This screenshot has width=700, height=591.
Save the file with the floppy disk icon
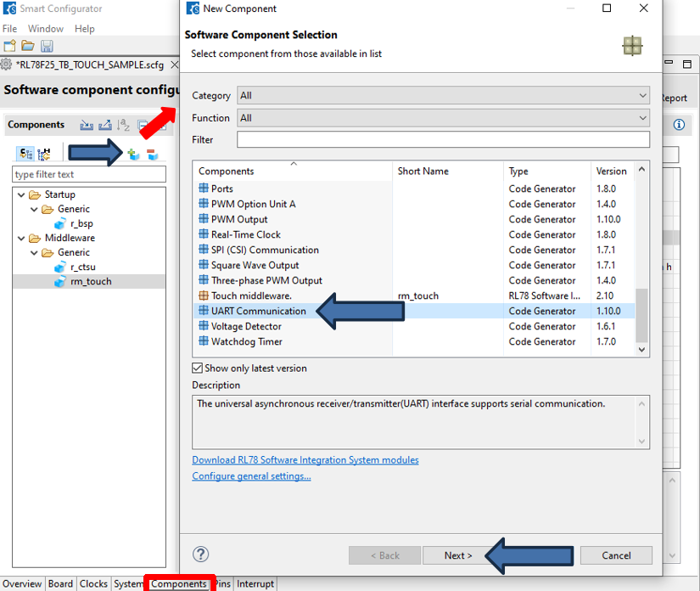coord(47,46)
